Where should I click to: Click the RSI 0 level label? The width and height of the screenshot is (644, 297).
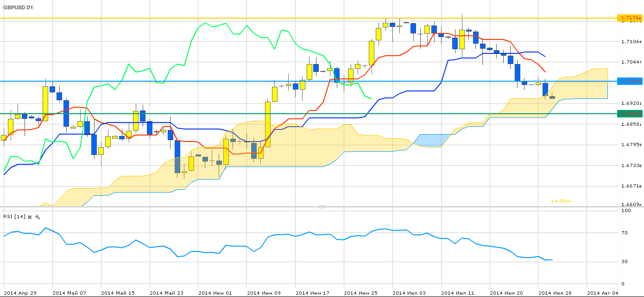pos(623,284)
